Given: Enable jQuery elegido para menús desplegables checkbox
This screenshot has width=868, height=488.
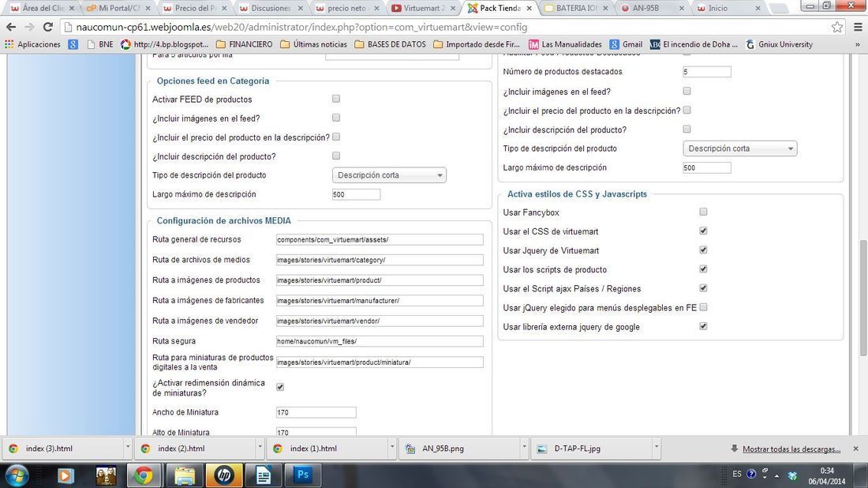Looking at the screenshot, I should click(703, 307).
